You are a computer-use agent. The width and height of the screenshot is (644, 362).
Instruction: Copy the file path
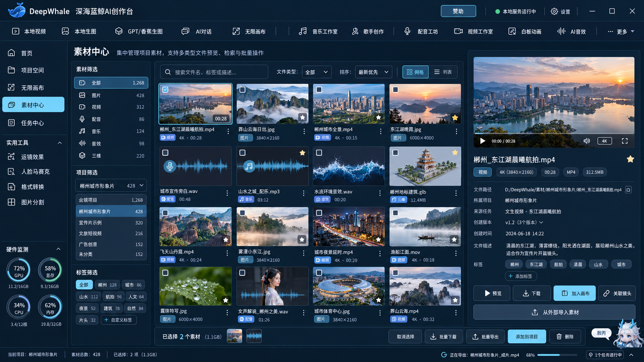pos(628,190)
